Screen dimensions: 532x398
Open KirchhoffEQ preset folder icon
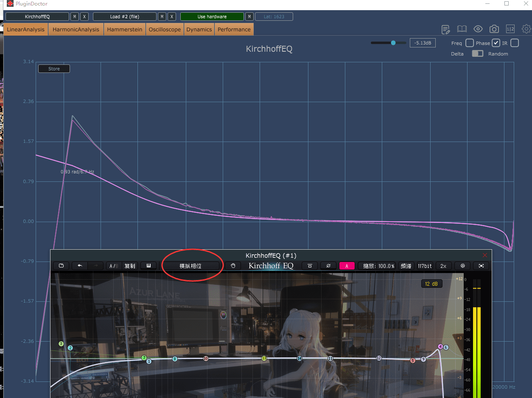pos(61,266)
